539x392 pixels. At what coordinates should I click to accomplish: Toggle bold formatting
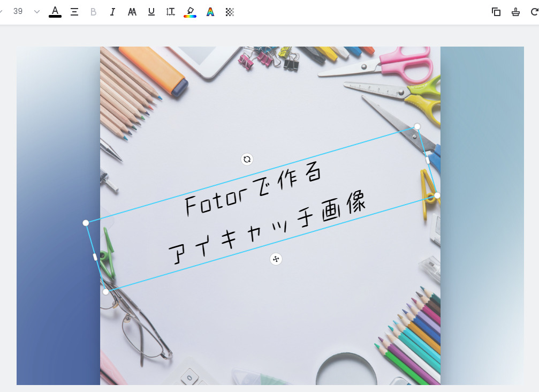click(x=93, y=12)
